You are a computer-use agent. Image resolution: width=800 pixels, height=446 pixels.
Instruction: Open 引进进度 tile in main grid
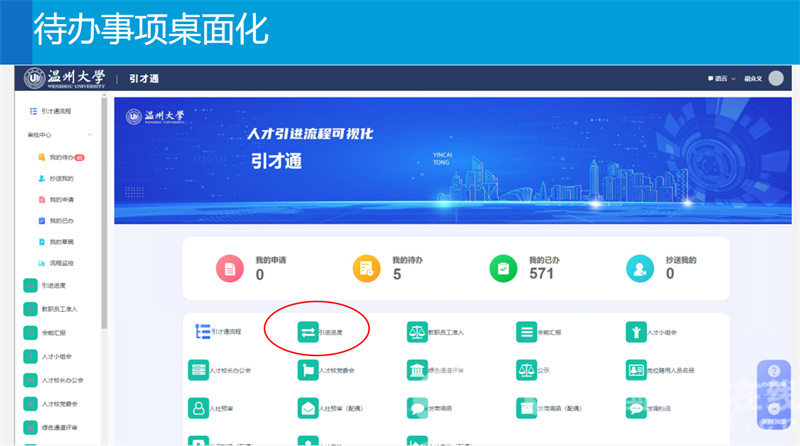click(x=320, y=332)
